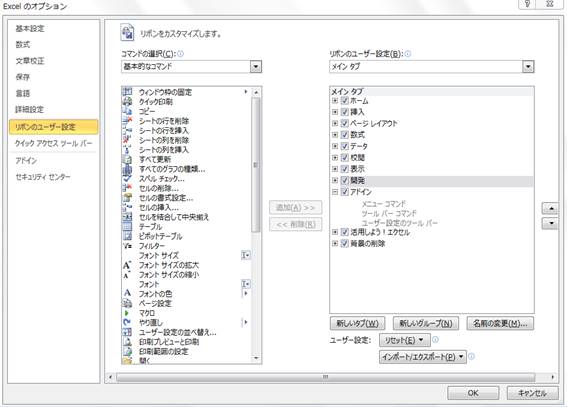Click the テーブル command icon
Image resolution: width=567 pixels, height=407 pixels.
point(127,227)
